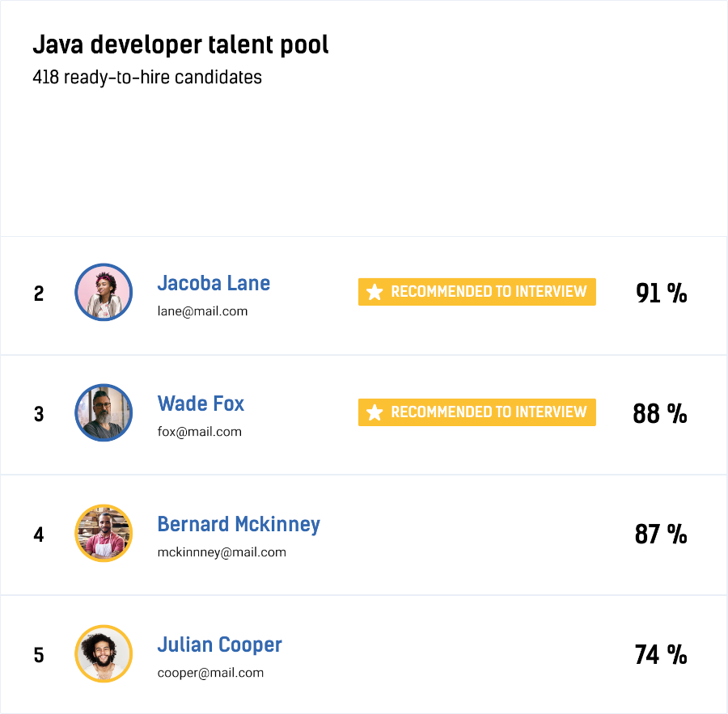This screenshot has width=728, height=714.
Task: Click star icon in Wade Fox's badge
Action: (374, 412)
